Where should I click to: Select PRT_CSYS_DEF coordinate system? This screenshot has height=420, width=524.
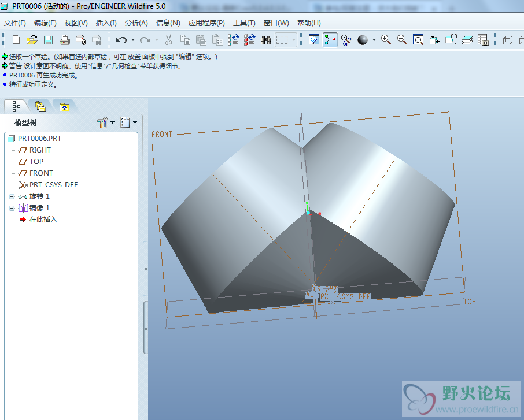coord(48,185)
